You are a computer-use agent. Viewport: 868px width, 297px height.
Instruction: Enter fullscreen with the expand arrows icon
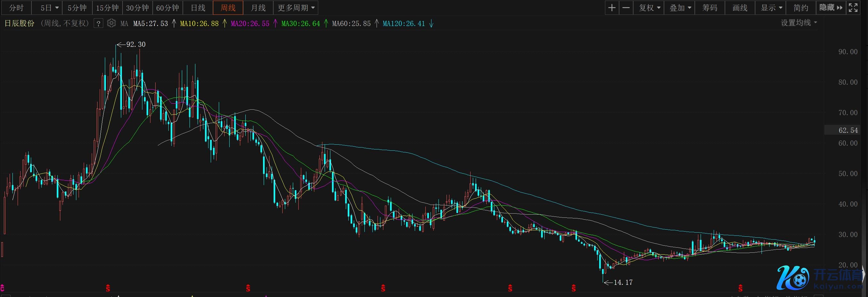pyautogui.click(x=853, y=8)
